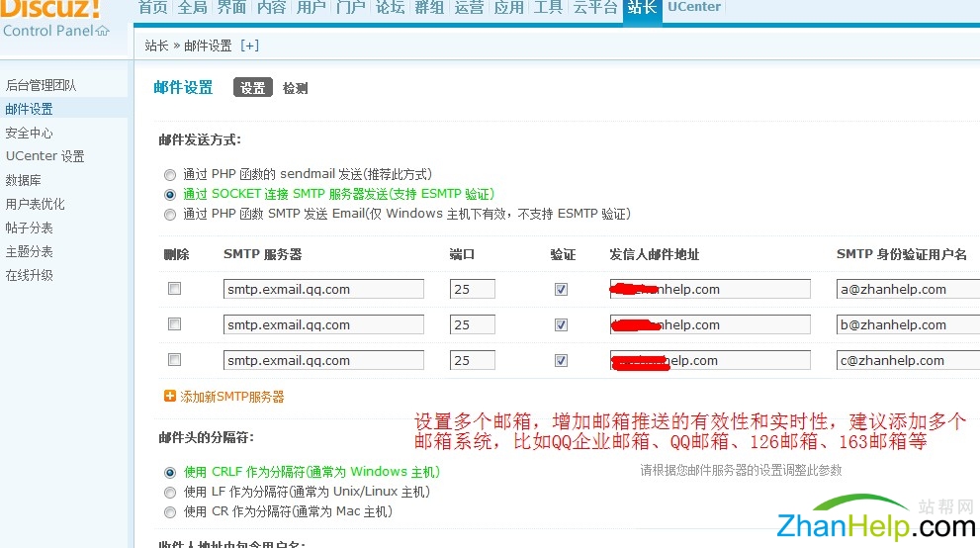Click sender address field in c@zhanhelp.com row
The image size is (980, 548).
[x=710, y=360]
